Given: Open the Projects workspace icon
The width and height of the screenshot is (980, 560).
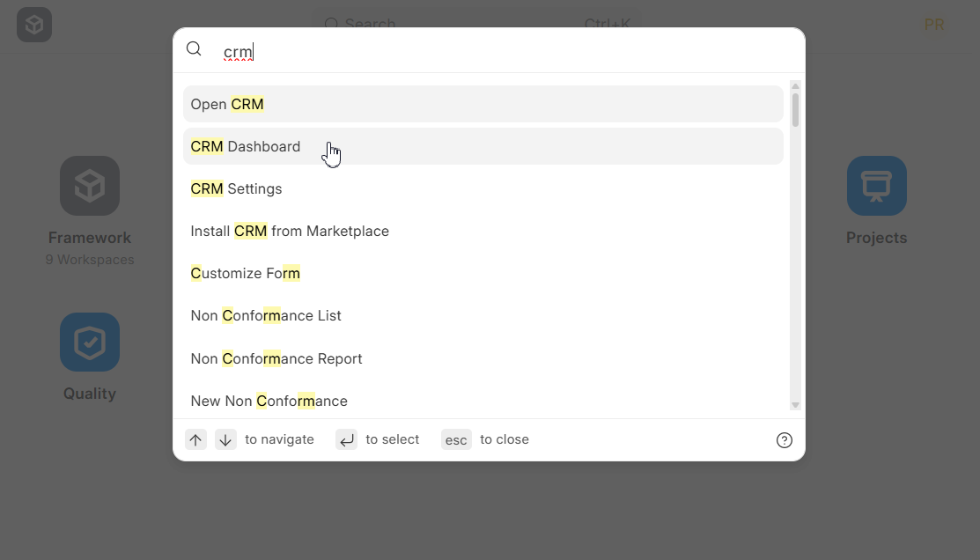Looking at the screenshot, I should (x=876, y=186).
